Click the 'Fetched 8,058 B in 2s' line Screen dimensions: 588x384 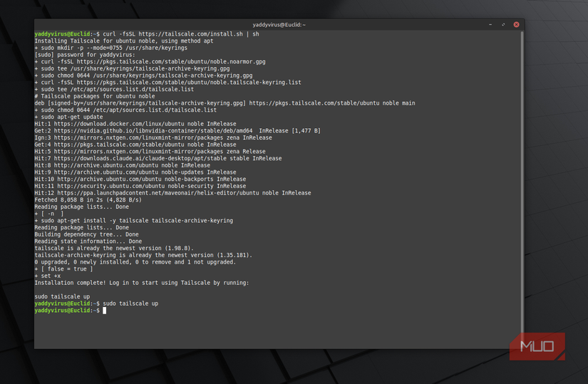coord(88,200)
